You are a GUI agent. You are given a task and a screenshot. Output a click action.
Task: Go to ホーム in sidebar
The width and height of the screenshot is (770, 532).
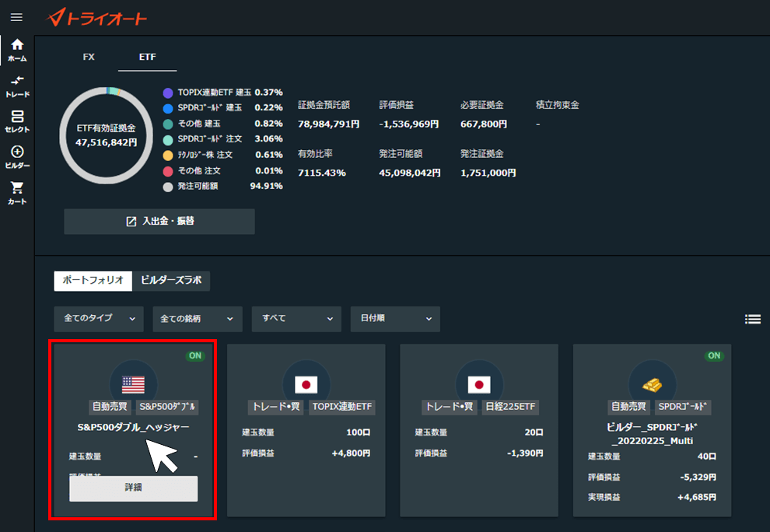[17, 50]
